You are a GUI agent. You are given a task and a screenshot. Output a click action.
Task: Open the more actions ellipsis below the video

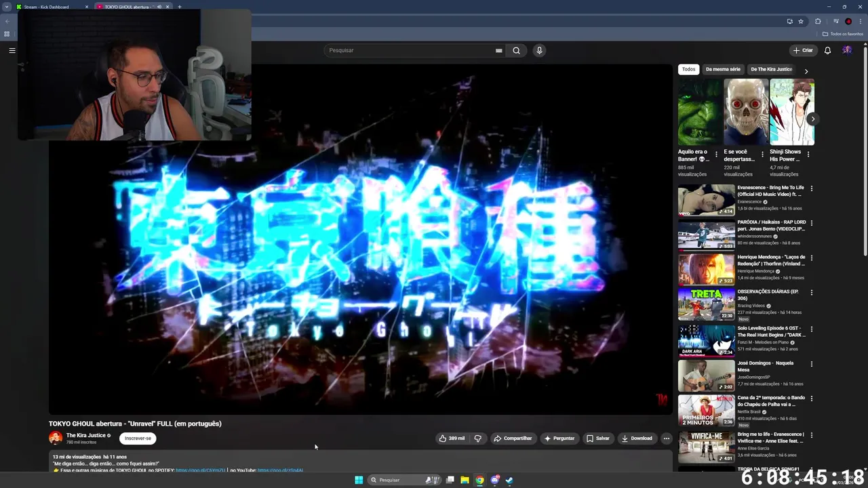[x=666, y=439]
